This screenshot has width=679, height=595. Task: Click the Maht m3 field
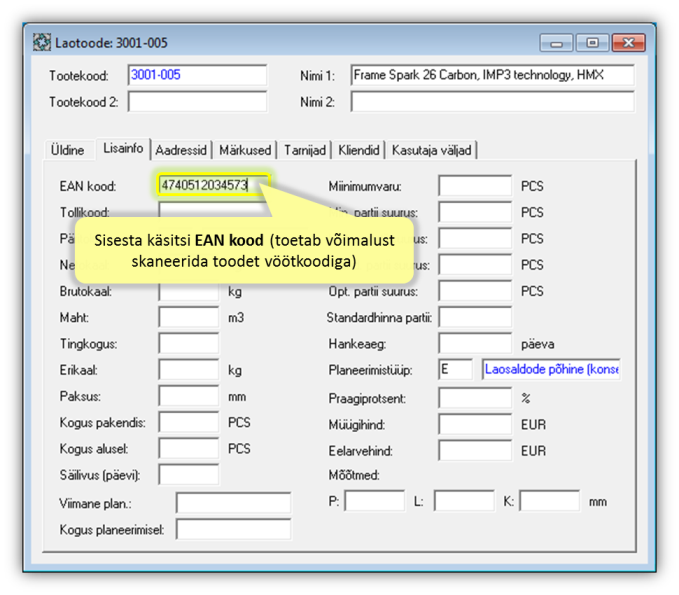[x=189, y=317]
